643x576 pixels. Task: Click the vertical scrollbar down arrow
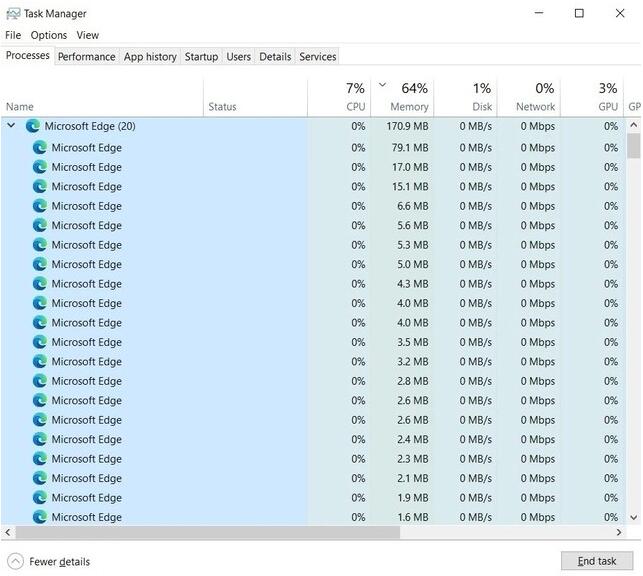(634, 518)
